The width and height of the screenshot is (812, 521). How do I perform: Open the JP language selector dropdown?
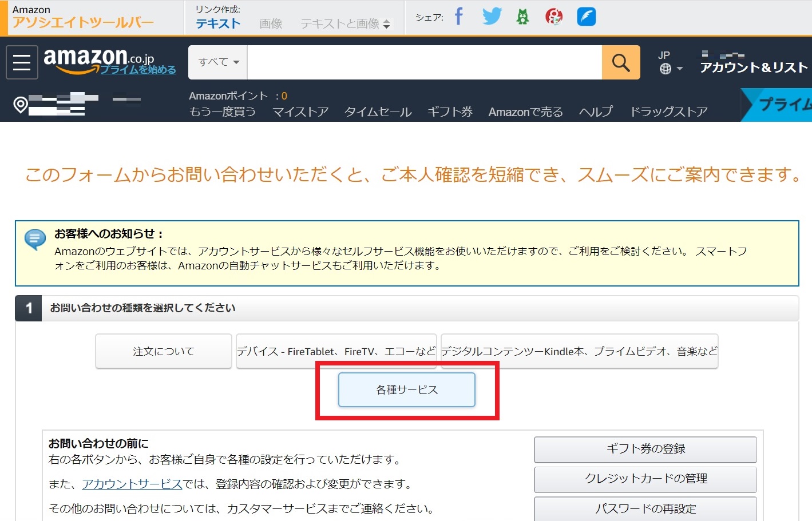click(670, 62)
